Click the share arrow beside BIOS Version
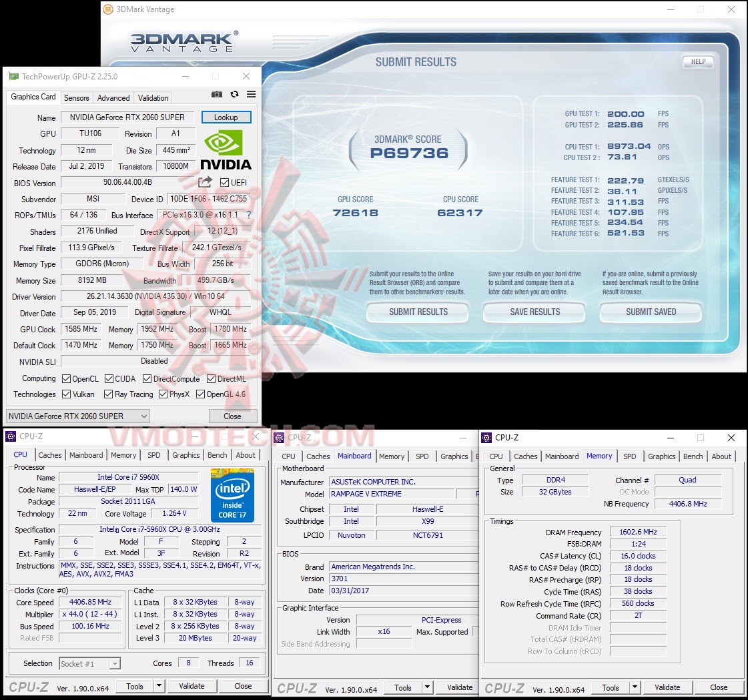Screen dimensions: 748x700 coord(204,182)
